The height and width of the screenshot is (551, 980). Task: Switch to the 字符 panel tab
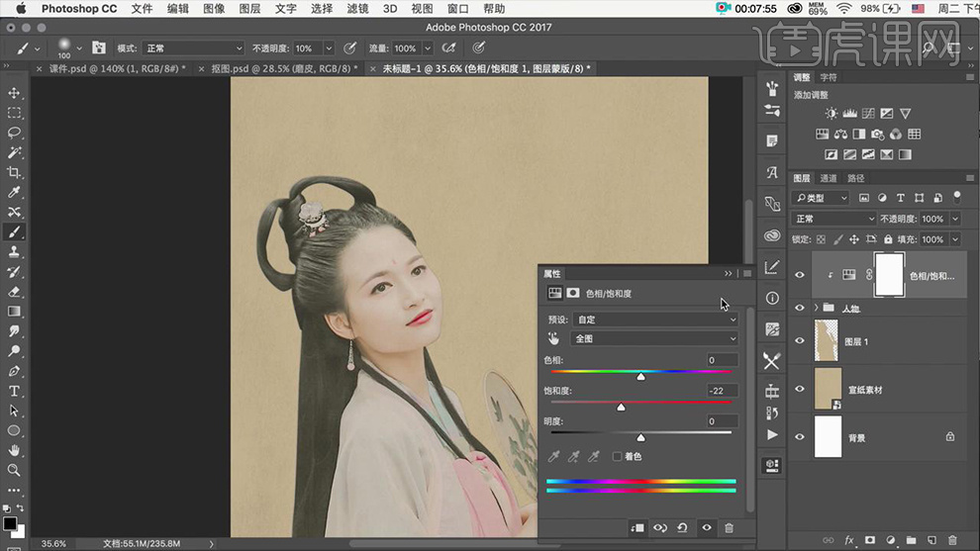tap(829, 77)
